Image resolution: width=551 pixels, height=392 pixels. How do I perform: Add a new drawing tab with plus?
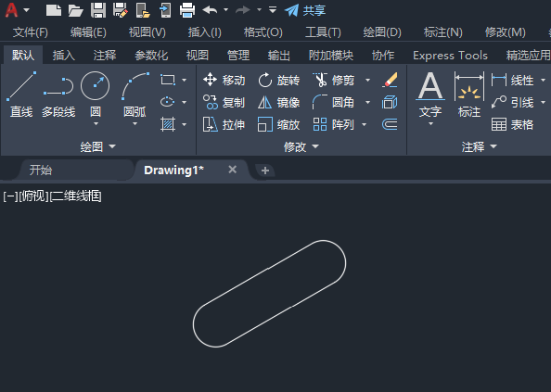[265, 171]
